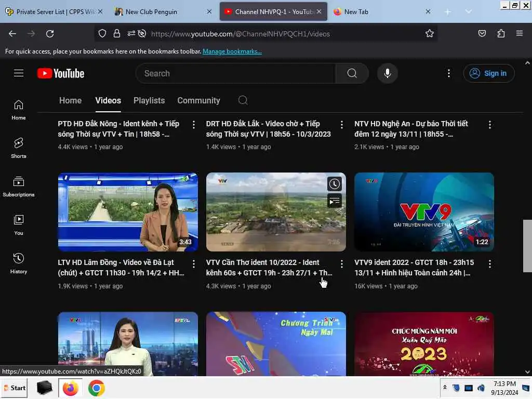This screenshot has height=399, width=532.
Task: Start voice search with microphone icon
Action: coord(387,73)
